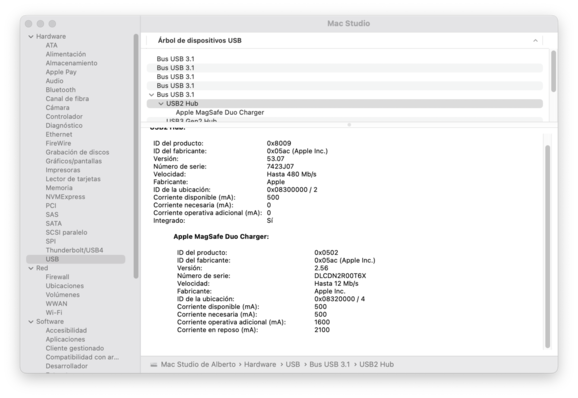Viewport: 578px width, 398px height.
Task: Select Wi-Fi under Red section
Action: (x=54, y=313)
